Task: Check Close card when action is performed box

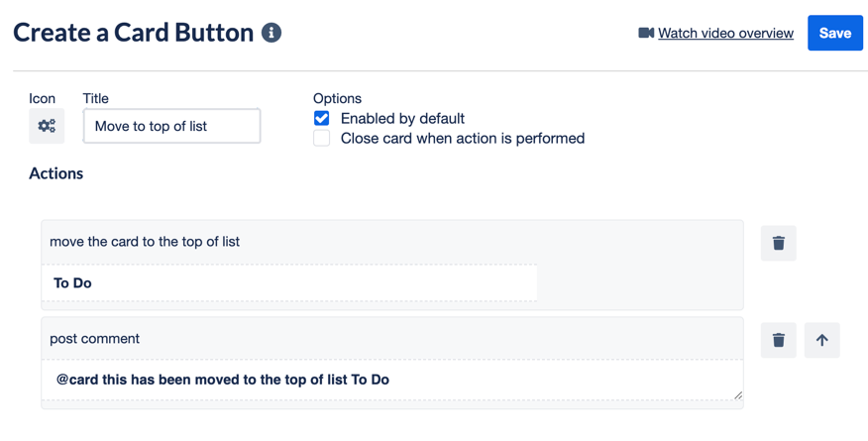Action: (322, 138)
